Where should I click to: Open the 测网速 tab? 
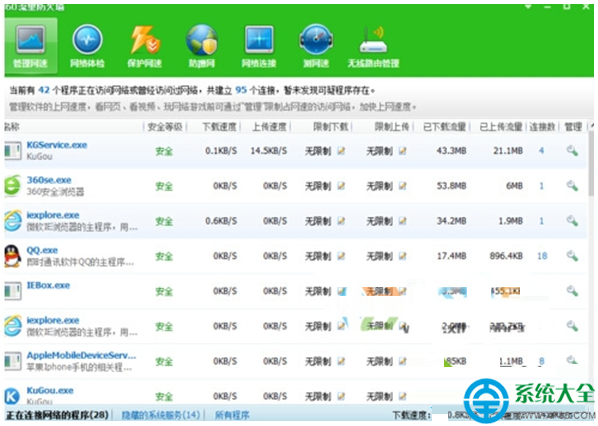coord(316,45)
